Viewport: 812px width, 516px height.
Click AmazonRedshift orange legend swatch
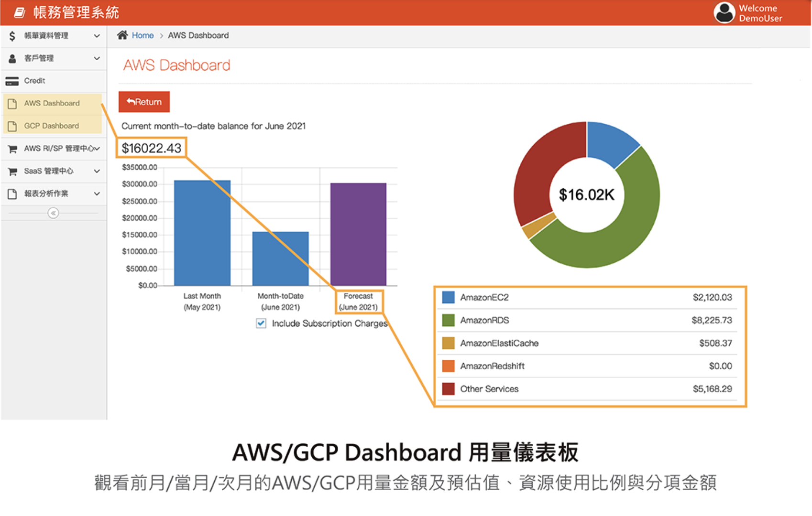tap(448, 366)
